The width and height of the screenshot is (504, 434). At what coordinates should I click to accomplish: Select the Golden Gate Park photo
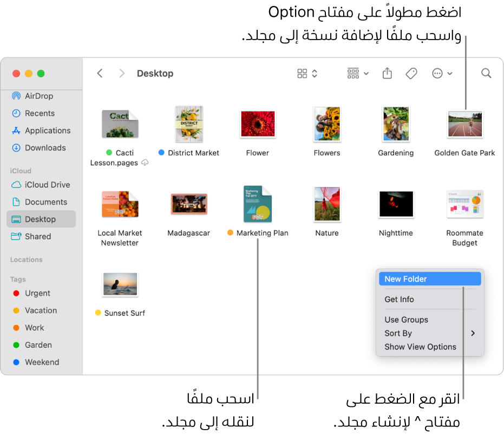pyautogui.click(x=464, y=125)
